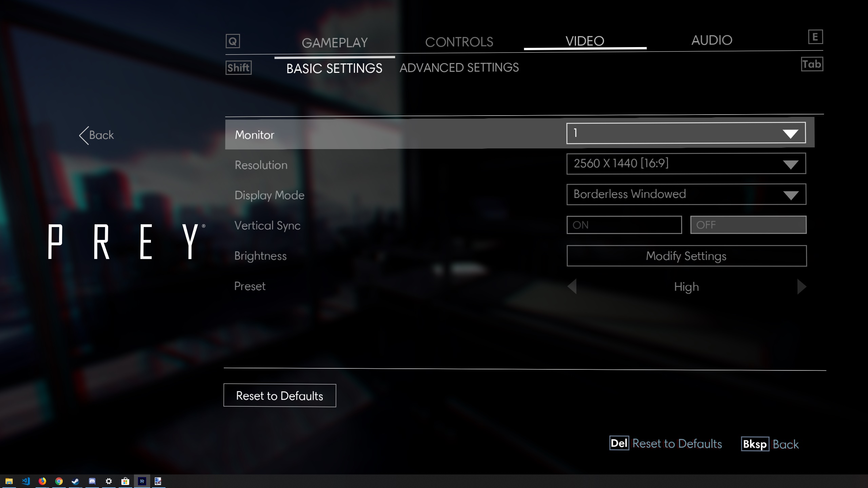The image size is (868, 488).
Task: Click the GAMEPLAY tab
Action: [x=334, y=42]
